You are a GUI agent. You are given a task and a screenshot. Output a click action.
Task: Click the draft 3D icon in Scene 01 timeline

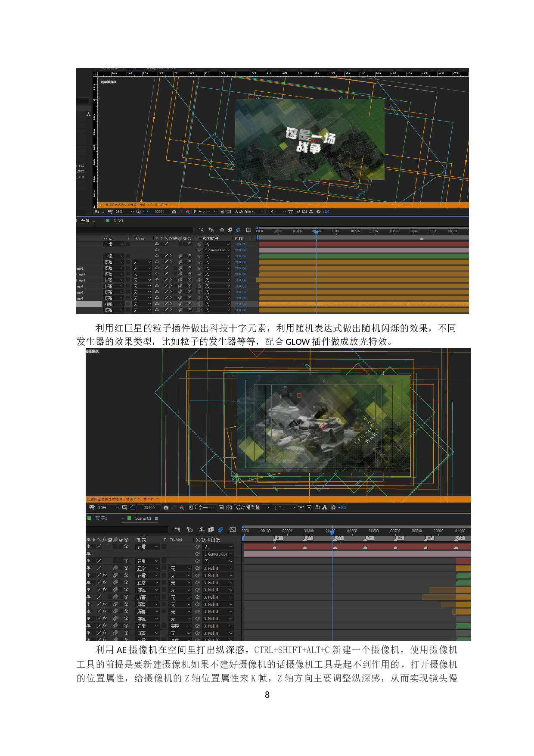[x=189, y=529]
